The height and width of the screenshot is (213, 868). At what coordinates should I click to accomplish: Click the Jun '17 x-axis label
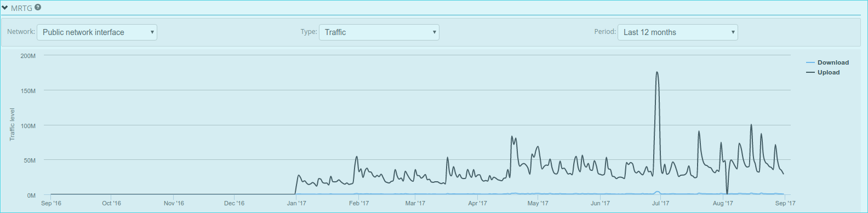coord(600,203)
